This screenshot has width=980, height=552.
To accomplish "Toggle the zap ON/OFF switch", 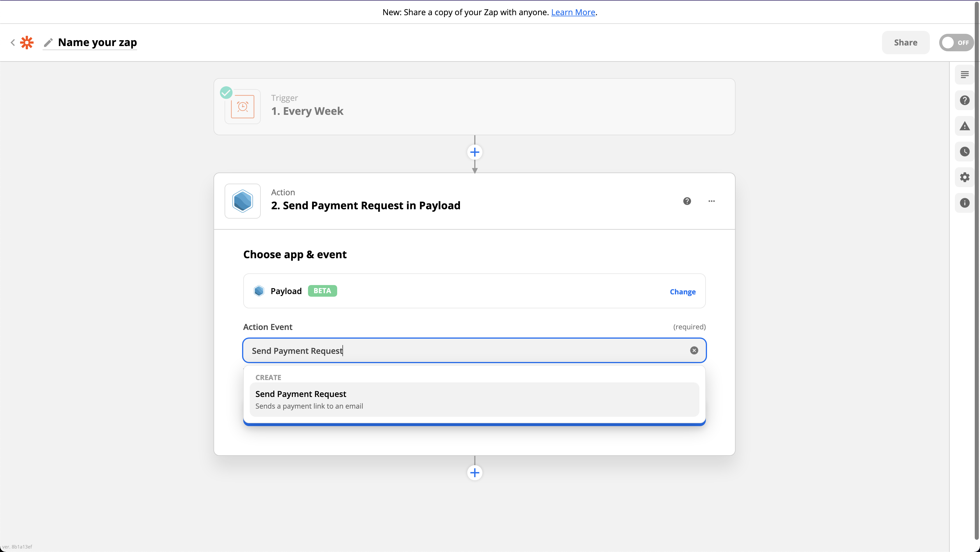I will tap(956, 43).
